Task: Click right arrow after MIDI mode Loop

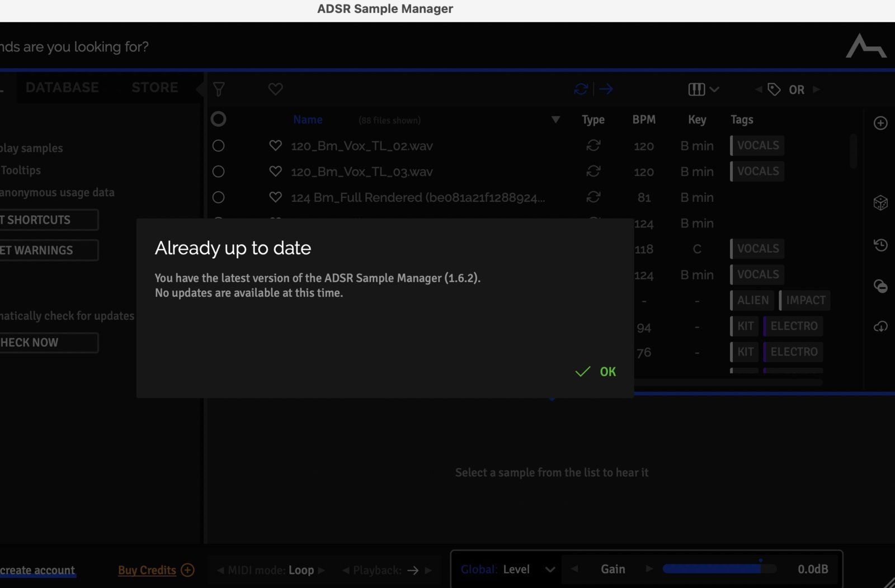Action: click(x=322, y=571)
